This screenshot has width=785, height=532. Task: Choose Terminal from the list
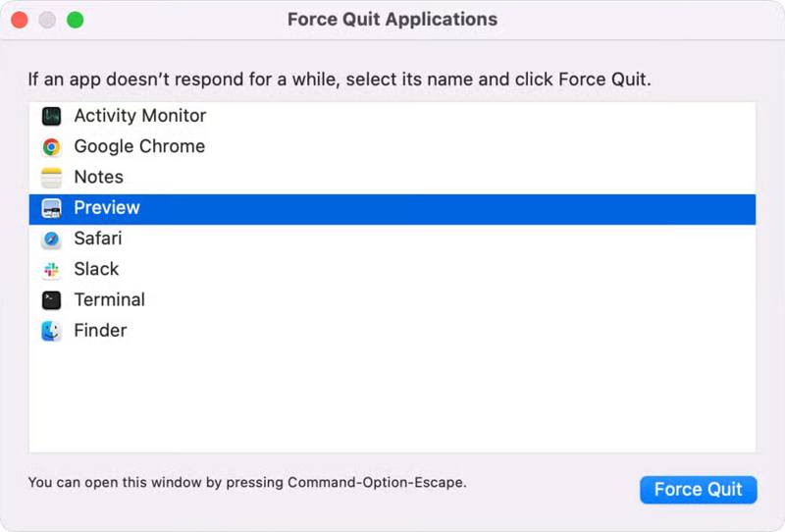click(109, 300)
